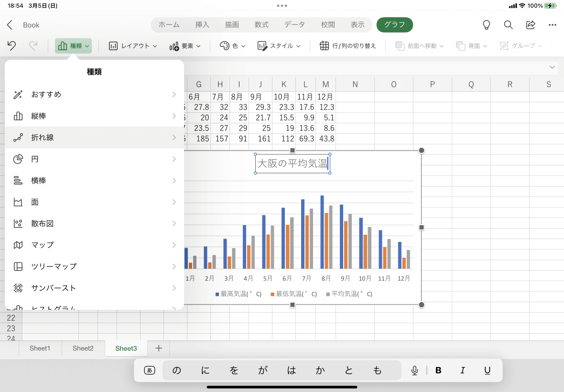Screen dimensions: 564x392
Task: Switch to the 校閲 tab
Action: pyautogui.click(x=328, y=25)
